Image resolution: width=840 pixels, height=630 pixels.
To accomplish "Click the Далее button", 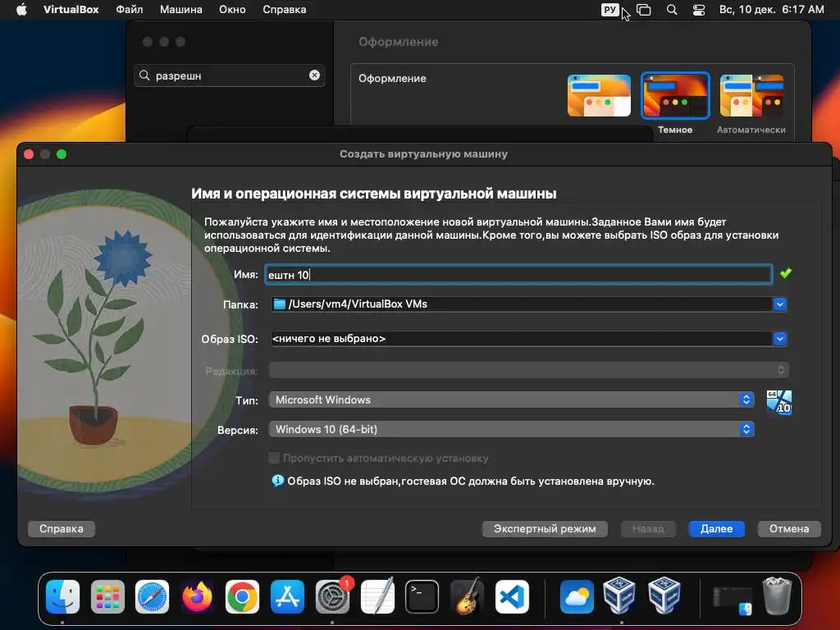I will click(717, 529).
